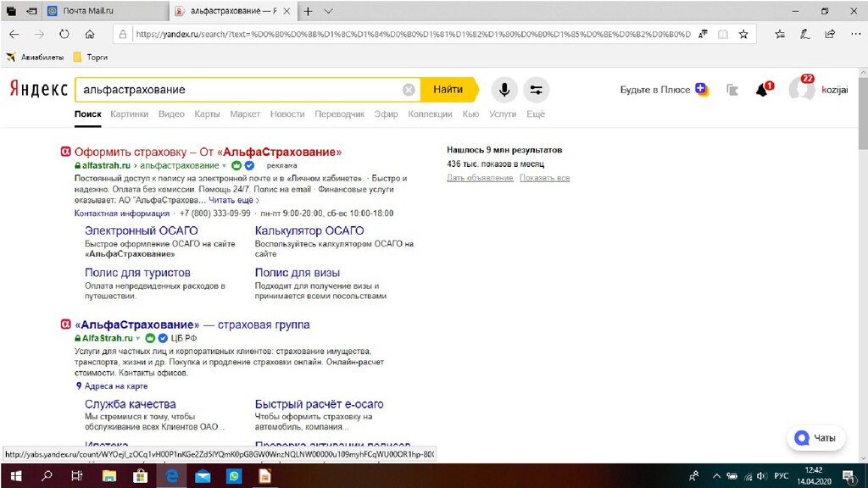Click the Yandex Plus badge icon
Screen dimensions: 868x488
pos(702,89)
